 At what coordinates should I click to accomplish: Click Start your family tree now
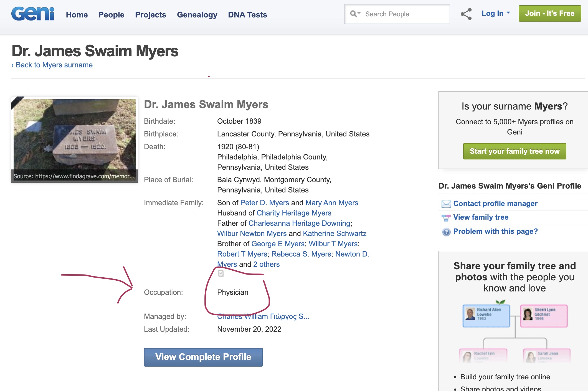coord(514,151)
